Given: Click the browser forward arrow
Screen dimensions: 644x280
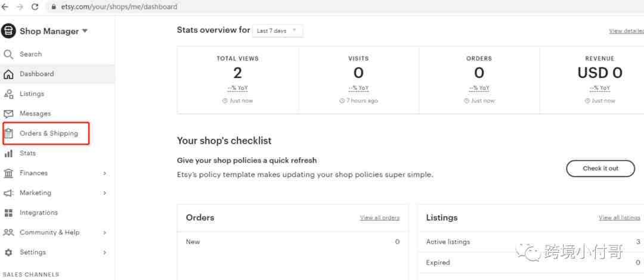Looking at the screenshot, I should click(x=20, y=7).
